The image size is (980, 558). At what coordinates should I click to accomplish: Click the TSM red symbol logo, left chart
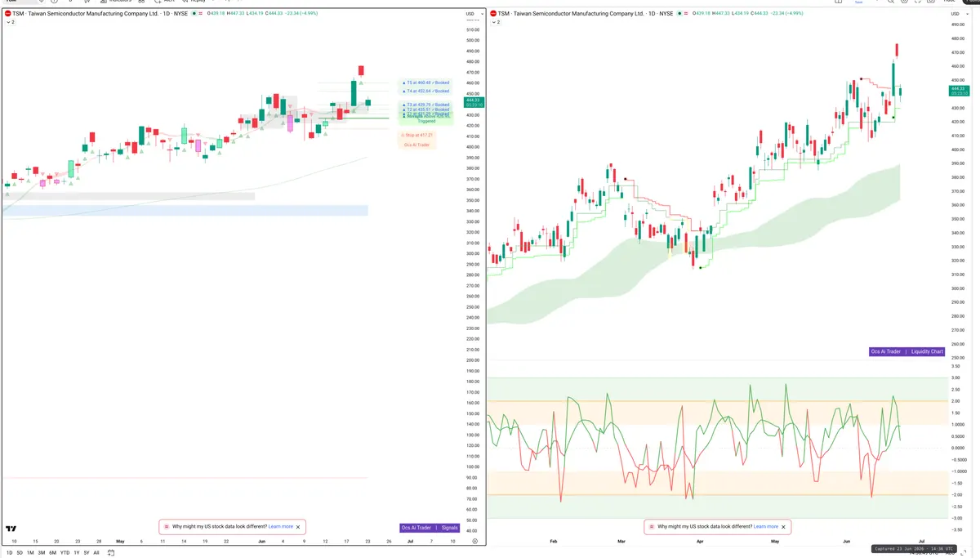(8, 14)
